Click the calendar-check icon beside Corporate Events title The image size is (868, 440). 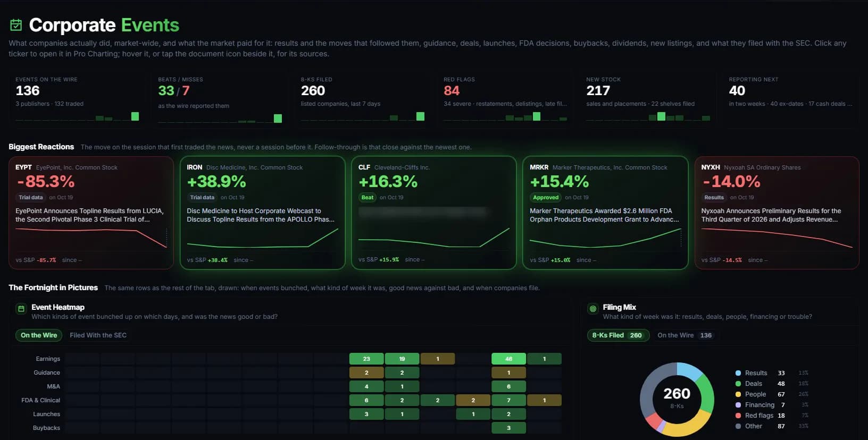16,25
